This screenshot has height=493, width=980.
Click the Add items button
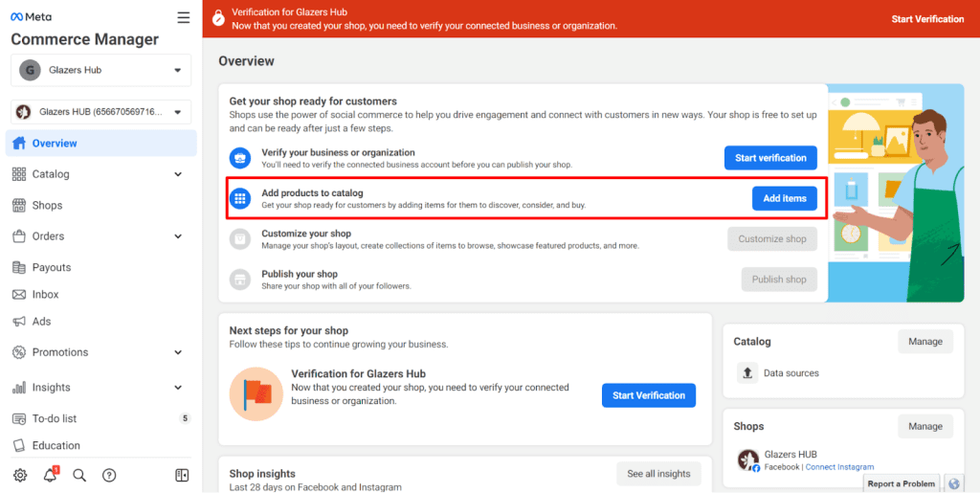click(x=785, y=199)
